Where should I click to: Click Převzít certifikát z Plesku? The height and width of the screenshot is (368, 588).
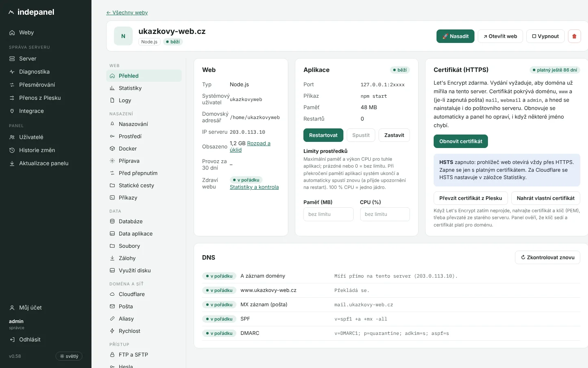[470, 198]
